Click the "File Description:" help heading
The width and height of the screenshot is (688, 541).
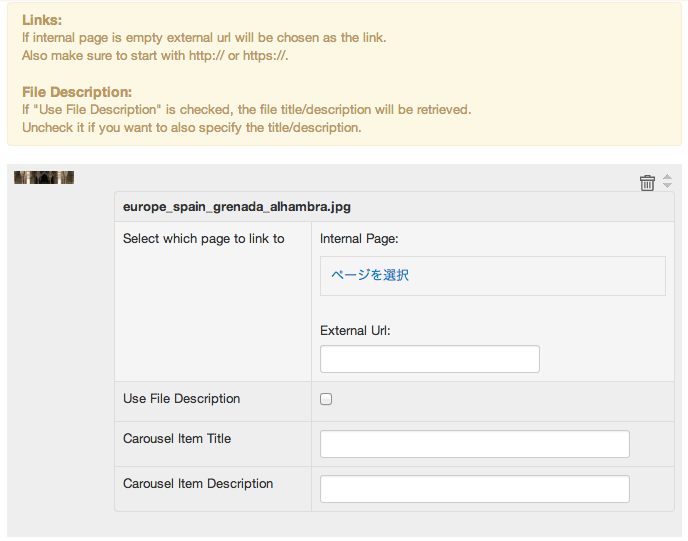[77, 92]
